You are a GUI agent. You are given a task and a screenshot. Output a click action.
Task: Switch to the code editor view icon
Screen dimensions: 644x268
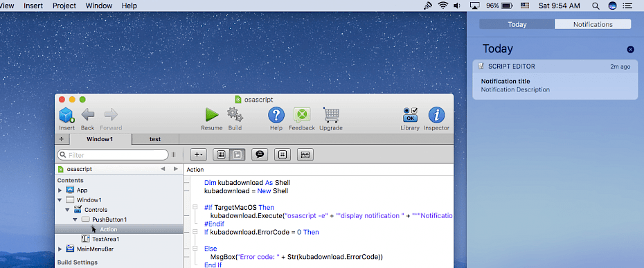tap(238, 154)
